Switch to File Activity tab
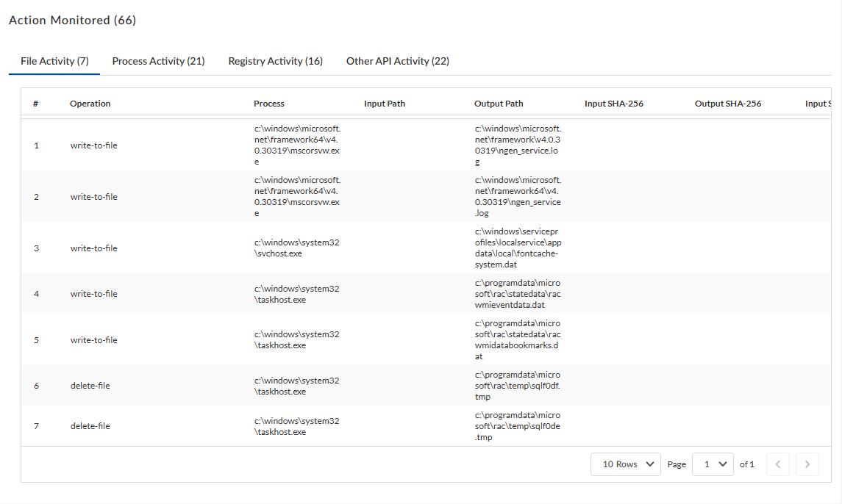The image size is (842, 504). pyautogui.click(x=54, y=61)
